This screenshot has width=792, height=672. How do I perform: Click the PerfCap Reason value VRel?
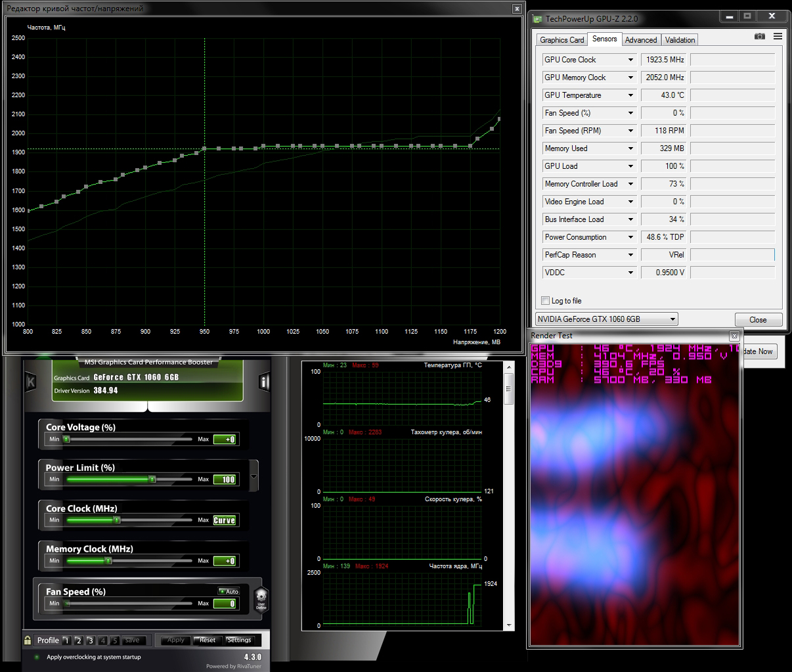coord(664,255)
